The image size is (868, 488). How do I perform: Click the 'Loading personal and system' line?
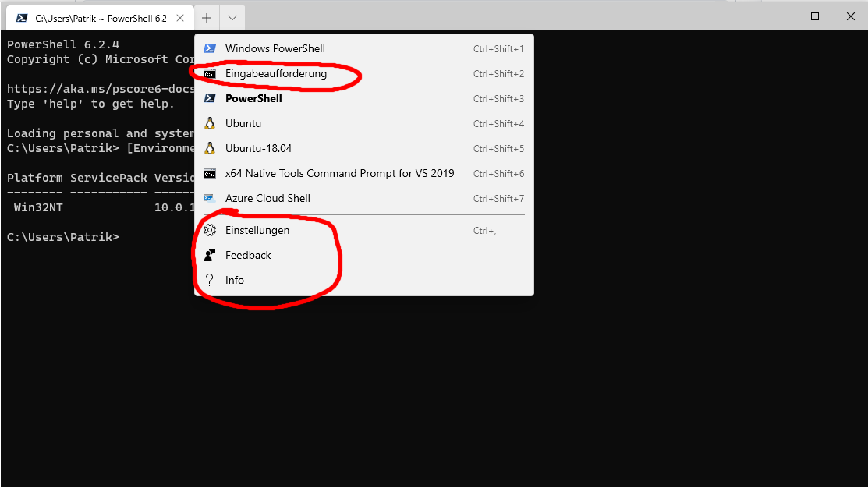pyautogui.click(x=101, y=133)
